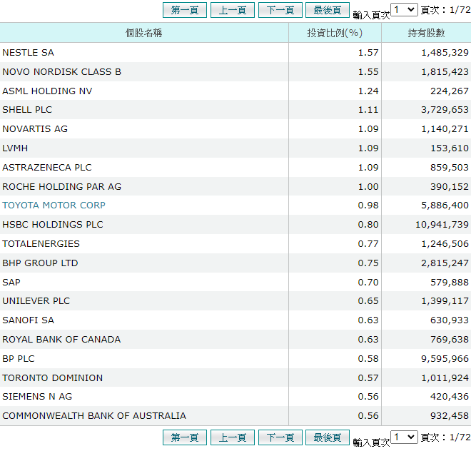Click UNILEVER percentage 0.65
This screenshot has width=476, height=451.
(x=368, y=300)
